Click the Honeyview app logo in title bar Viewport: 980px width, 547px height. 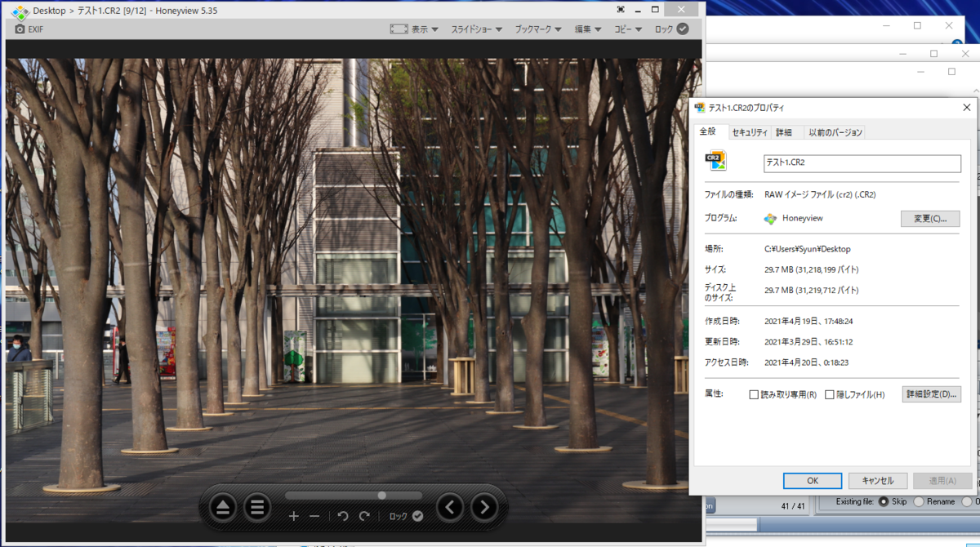tap(20, 11)
